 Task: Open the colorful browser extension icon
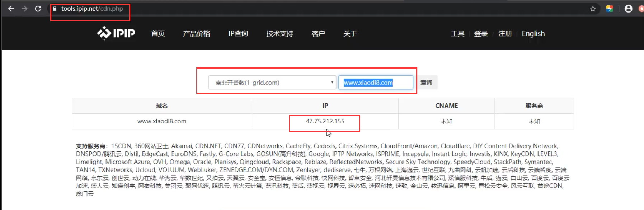610,9
